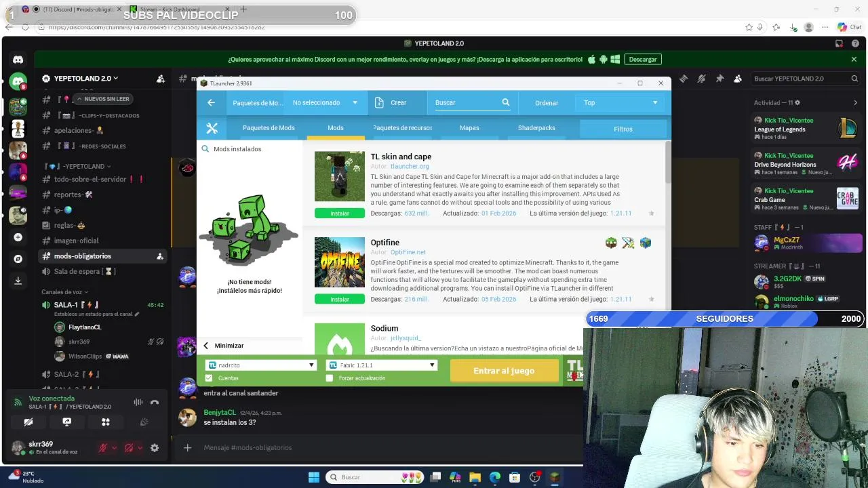Disconnect from voice channel phone icon
This screenshot has width=868, height=488.
click(155, 402)
